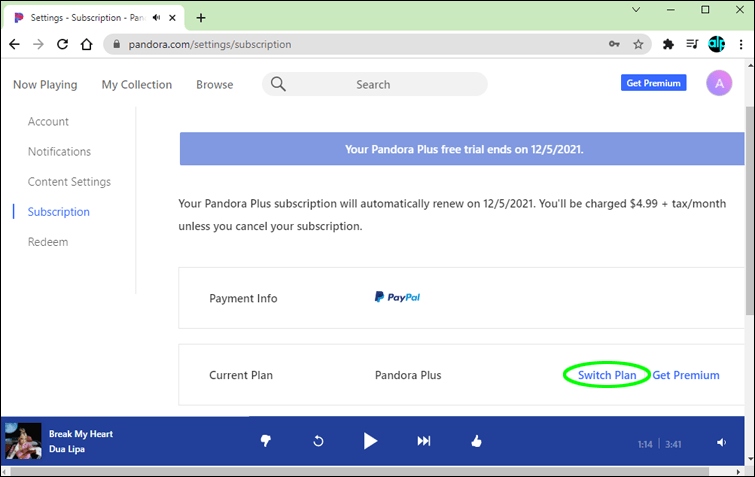The image size is (755, 477).
Task: Select Notifications settings
Action: (59, 152)
